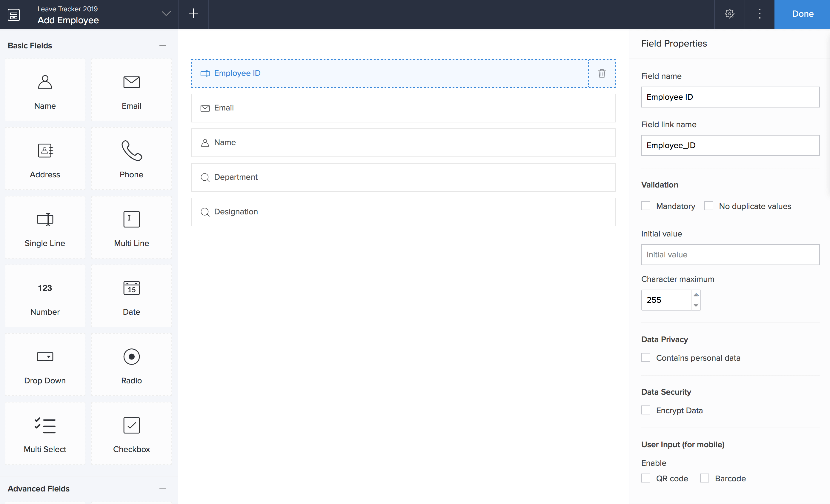Click the Single Line field icon

pyautogui.click(x=45, y=219)
